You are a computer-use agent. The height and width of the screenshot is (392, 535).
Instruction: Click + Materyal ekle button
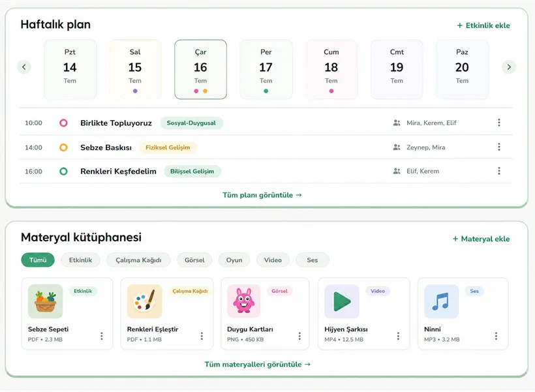pyautogui.click(x=481, y=239)
